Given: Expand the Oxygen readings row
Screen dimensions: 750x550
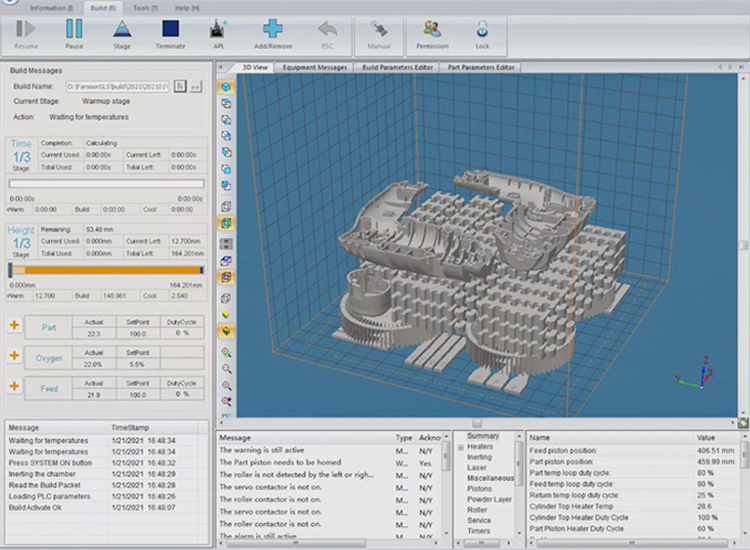Looking at the screenshot, I should [14, 356].
